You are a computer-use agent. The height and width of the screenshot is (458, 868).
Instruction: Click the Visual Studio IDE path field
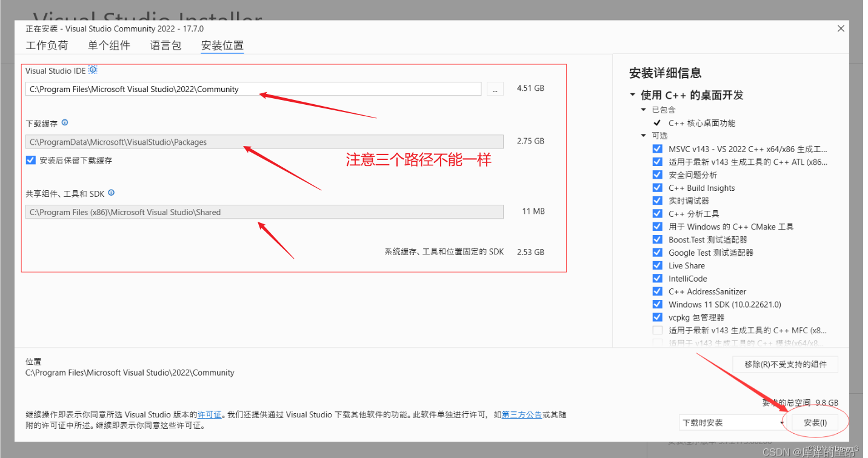click(x=253, y=89)
